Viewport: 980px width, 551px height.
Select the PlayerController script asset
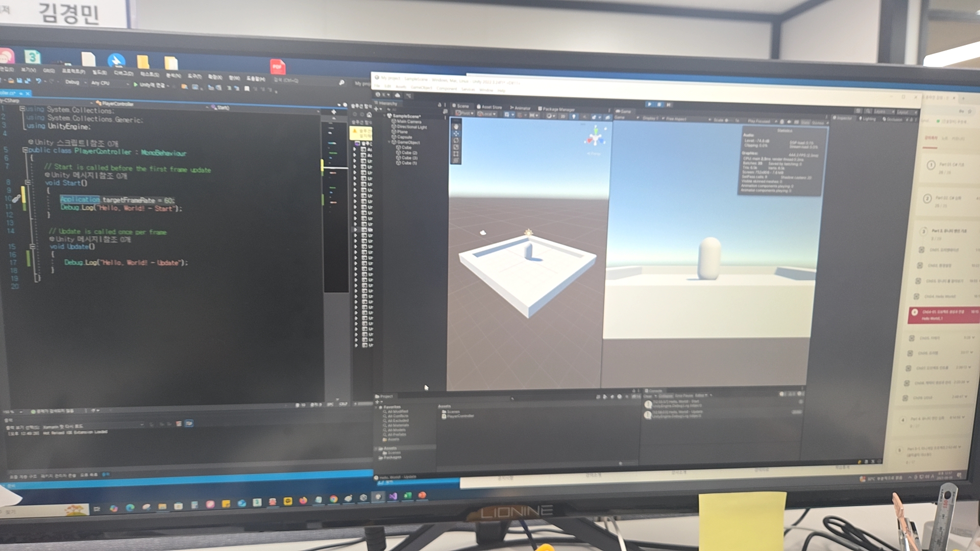coord(459,416)
